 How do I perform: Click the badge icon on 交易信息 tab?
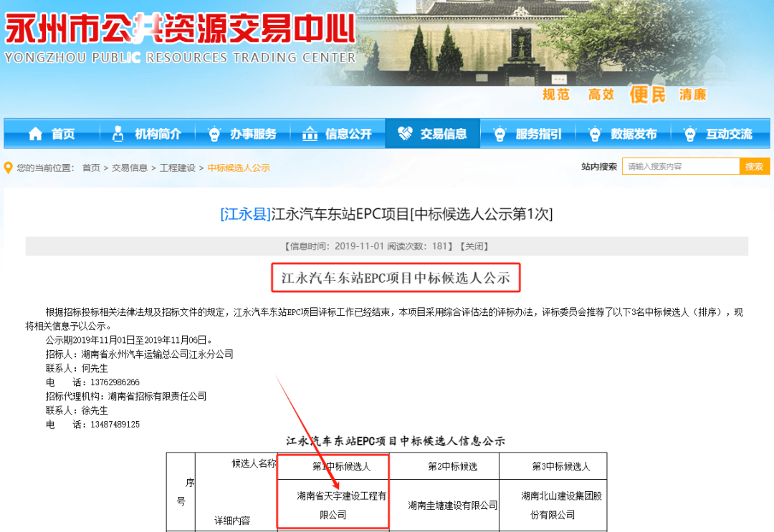(403, 133)
